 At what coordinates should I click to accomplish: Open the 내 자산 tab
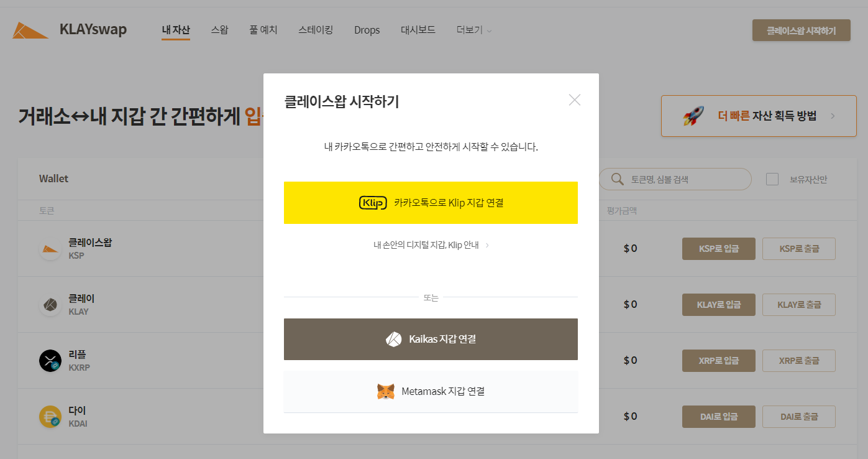point(176,30)
